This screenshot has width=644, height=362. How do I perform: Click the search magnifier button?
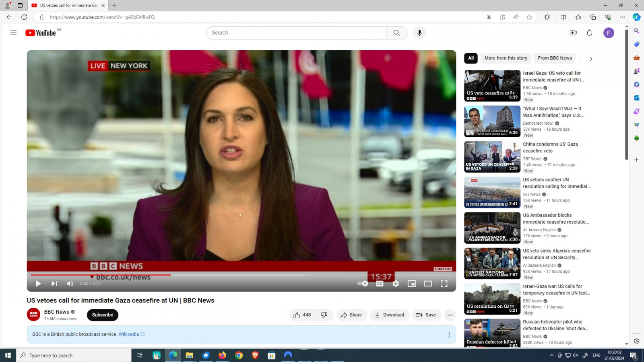pyautogui.click(x=396, y=33)
